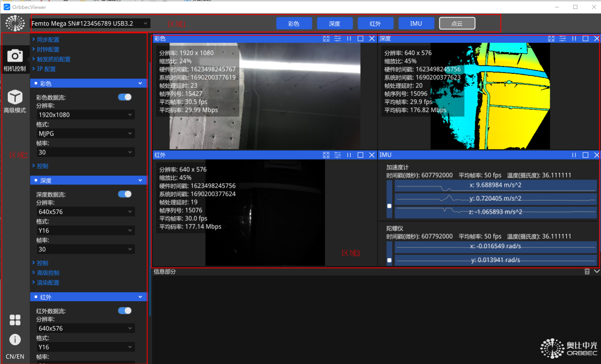The height and width of the screenshot is (364, 601).
Task: Pause the 红外 stream view
Action: tap(349, 155)
